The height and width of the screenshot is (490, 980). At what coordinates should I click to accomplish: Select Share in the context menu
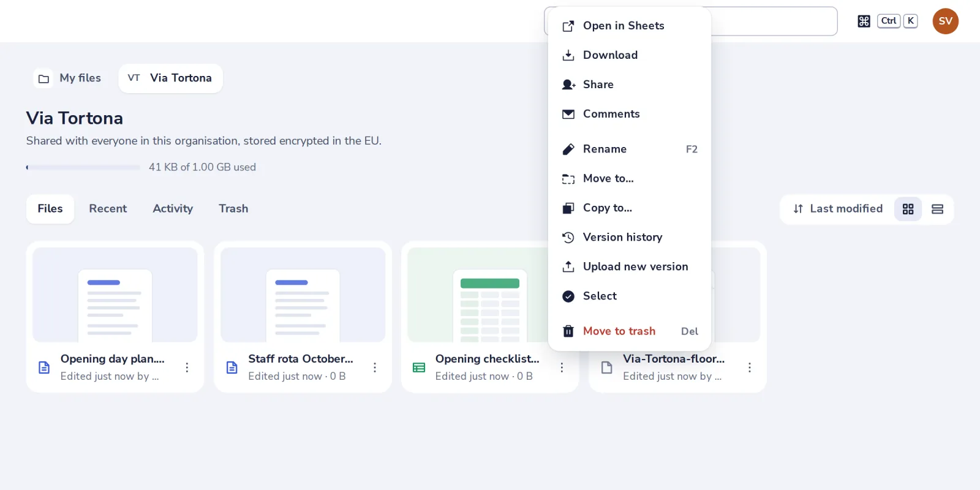pos(630,85)
